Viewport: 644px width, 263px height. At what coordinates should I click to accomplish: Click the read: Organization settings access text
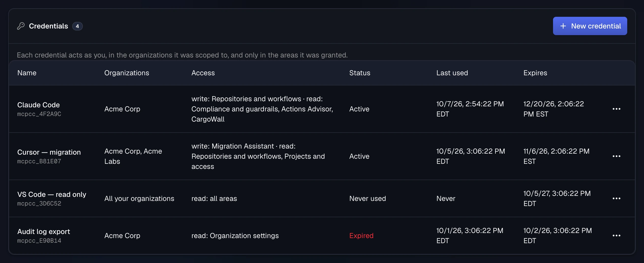pyautogui.click(x=235, y=236)
